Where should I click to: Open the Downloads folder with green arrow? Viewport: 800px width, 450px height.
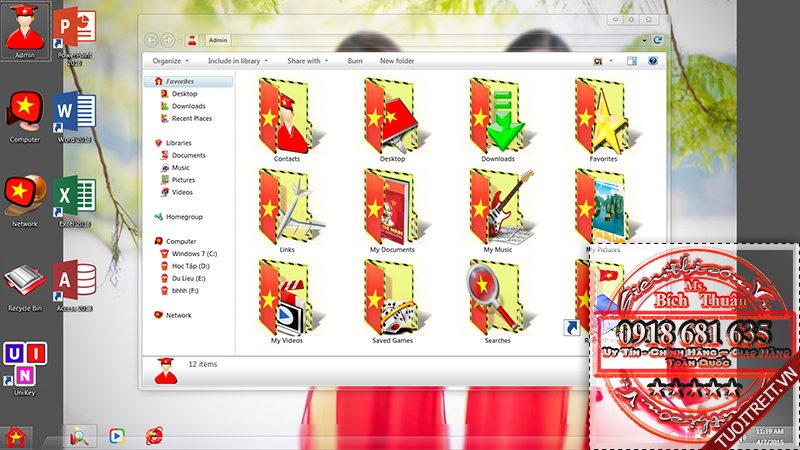498,116
